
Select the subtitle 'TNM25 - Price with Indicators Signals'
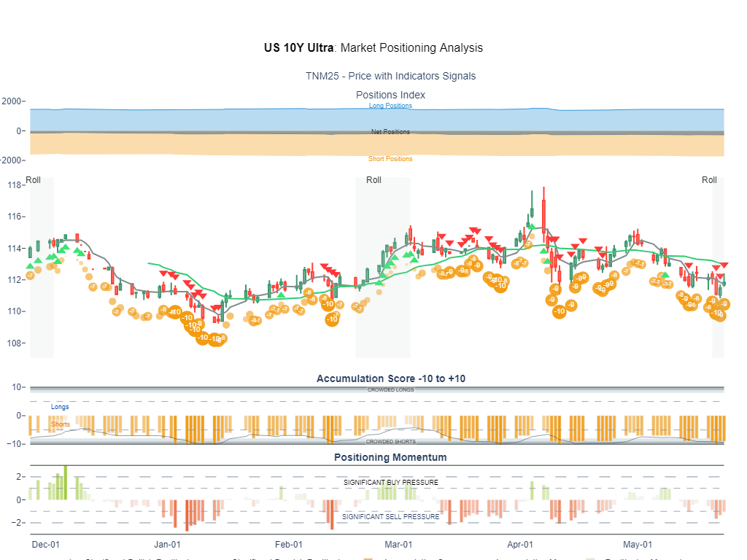pyautogui.click(x=391, y=76)
